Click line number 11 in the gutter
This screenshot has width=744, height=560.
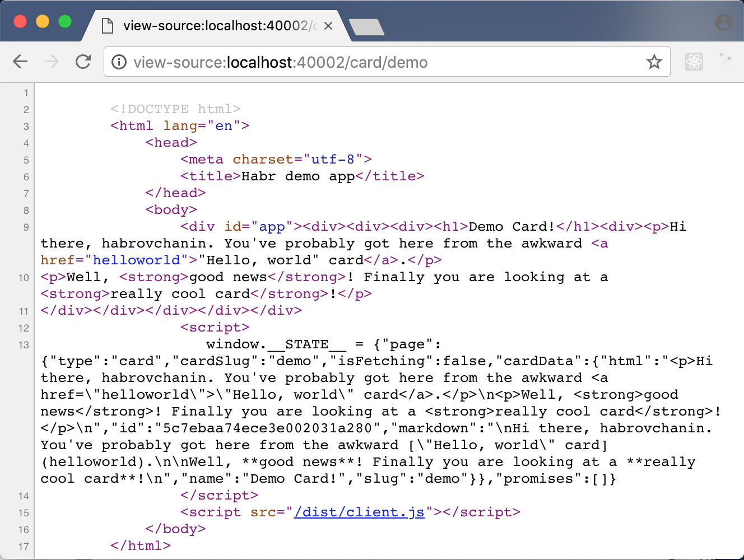tap(24, 311)
